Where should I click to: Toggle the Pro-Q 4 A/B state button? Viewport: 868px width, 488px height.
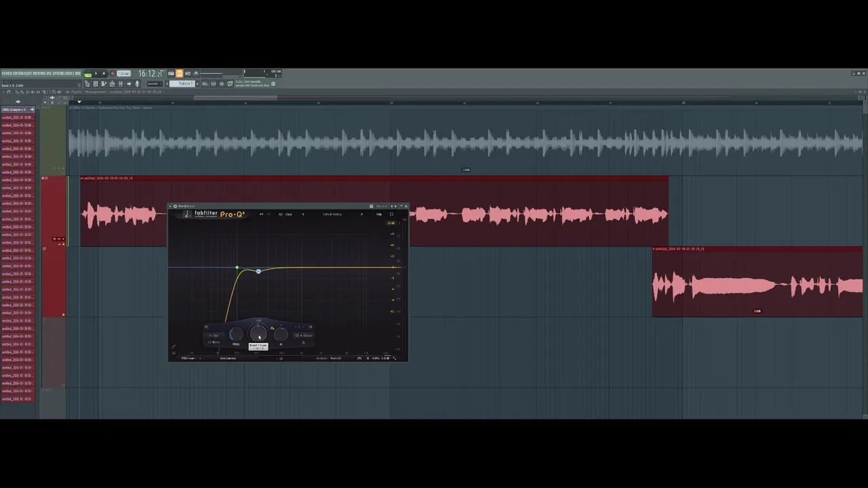click(281, 214)
